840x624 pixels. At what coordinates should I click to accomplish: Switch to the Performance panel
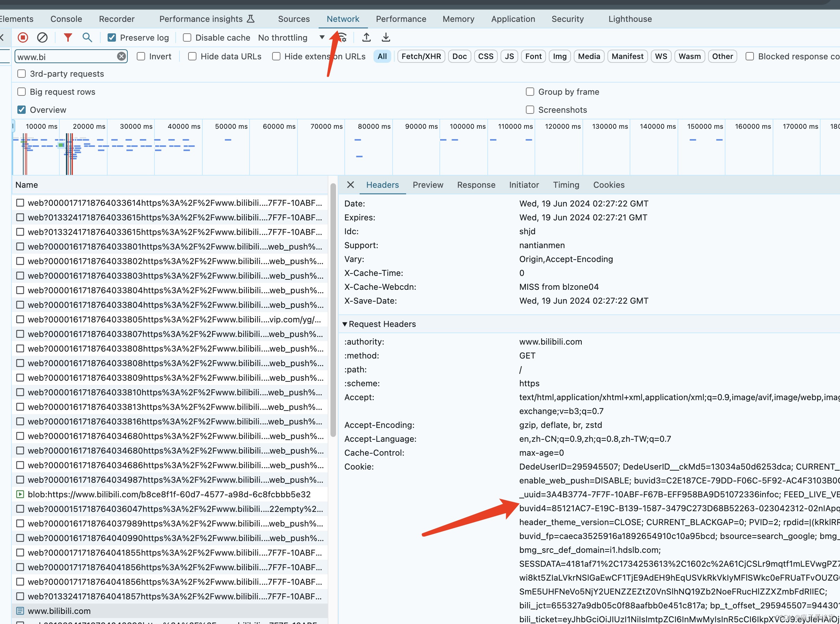401,18
